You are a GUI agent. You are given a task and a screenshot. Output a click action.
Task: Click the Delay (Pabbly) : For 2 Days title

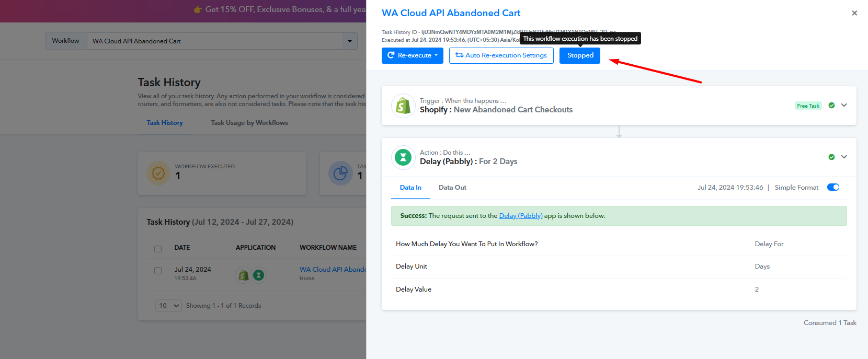point(469,161)
